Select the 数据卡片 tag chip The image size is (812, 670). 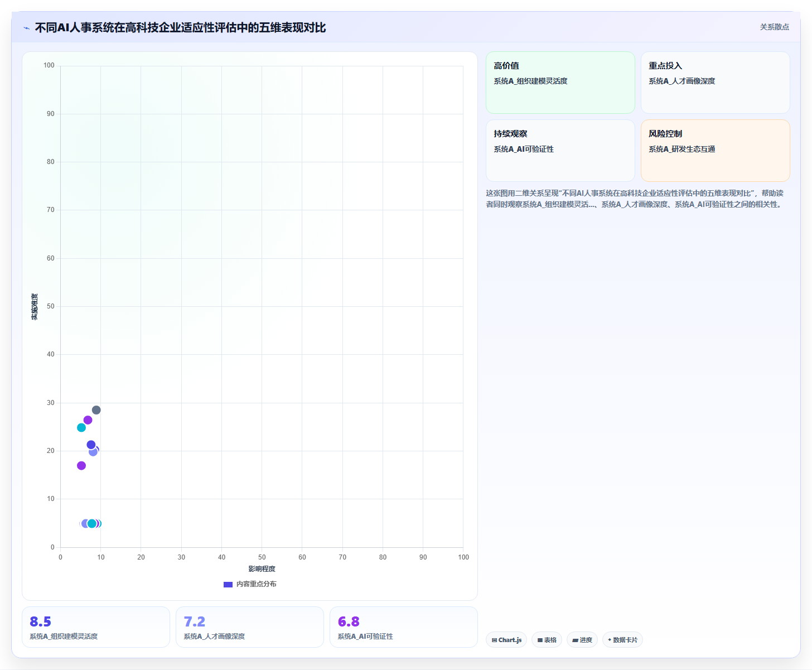click(x=622, y=640)
